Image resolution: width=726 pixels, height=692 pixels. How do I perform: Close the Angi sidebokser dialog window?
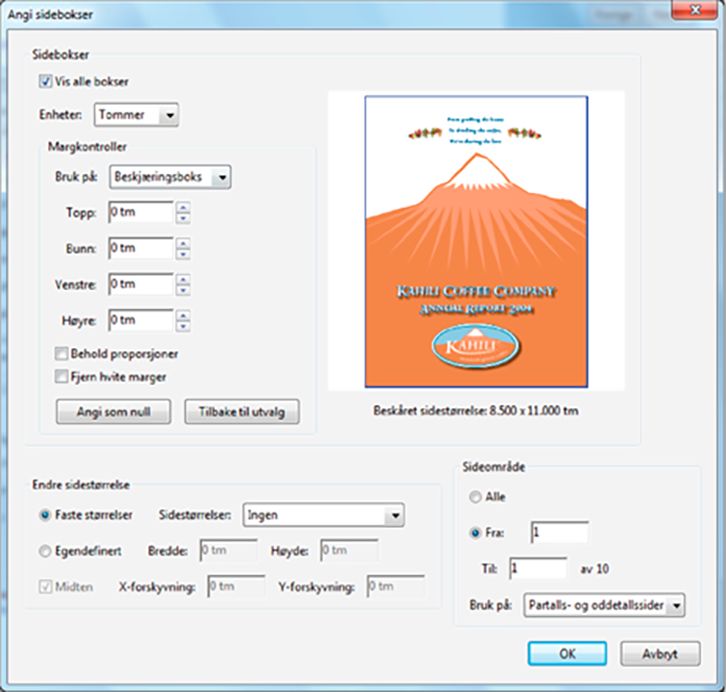point(695,10)
